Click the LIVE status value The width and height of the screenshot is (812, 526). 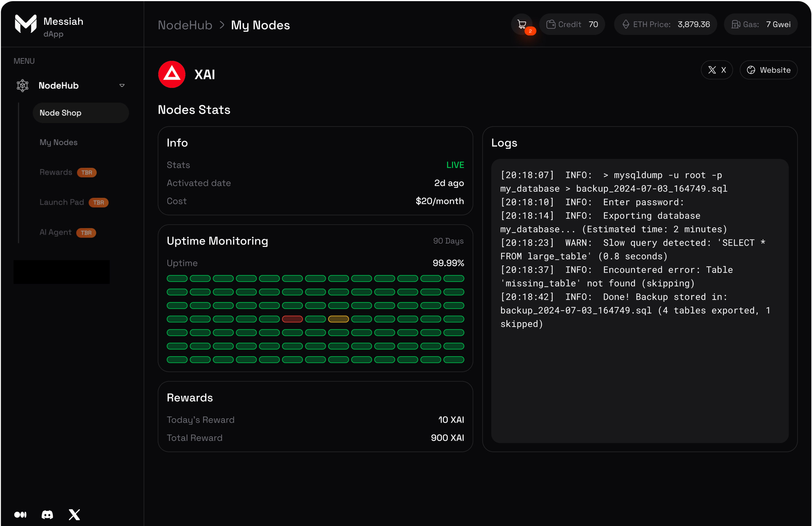(x=455, y=165)
